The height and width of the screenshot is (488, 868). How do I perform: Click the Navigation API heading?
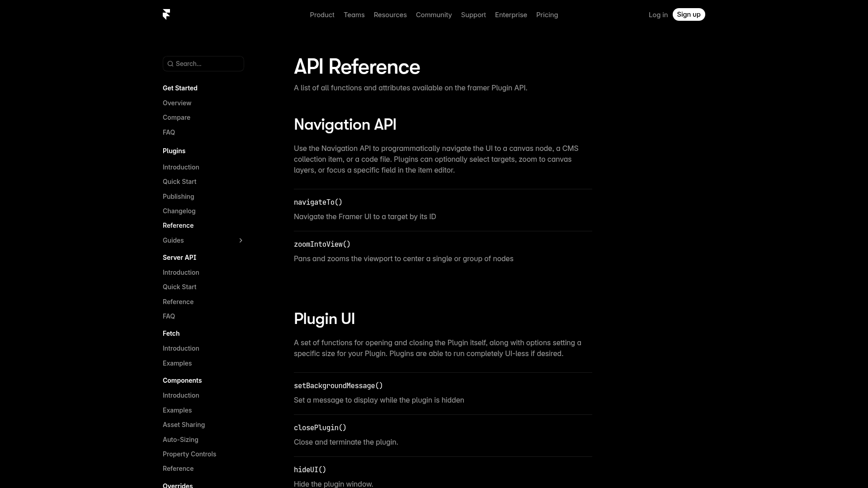[345, 125]
